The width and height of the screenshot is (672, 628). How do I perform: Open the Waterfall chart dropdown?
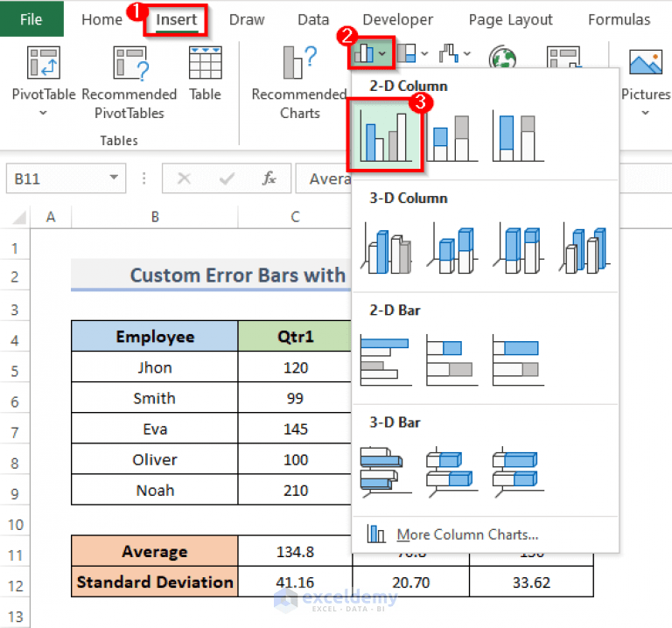tap(455, 53)
